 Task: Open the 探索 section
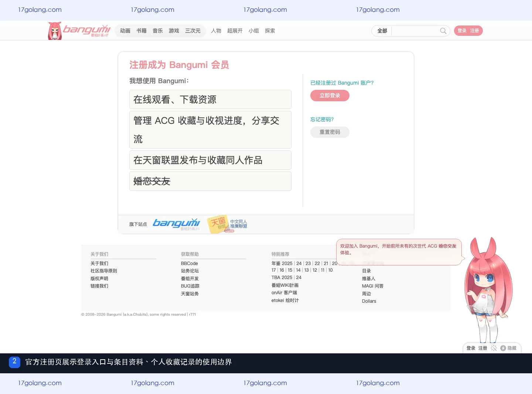(x=270, y=31)
